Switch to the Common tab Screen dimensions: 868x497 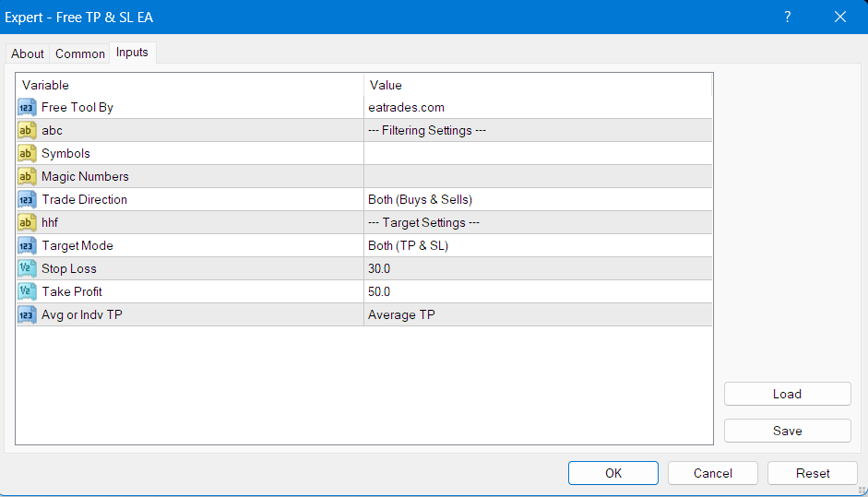tap(79, 53)
